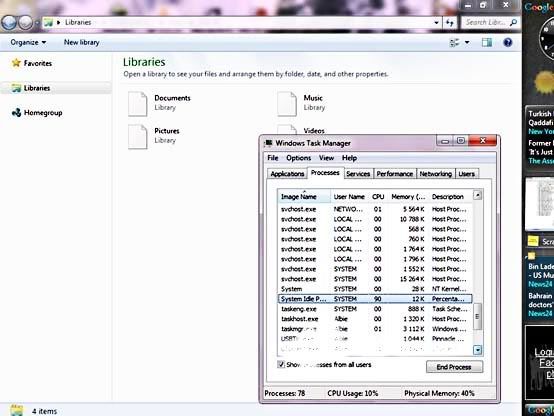Change view using the view icon in Explorer
The image size is (554, 416).
[454, 42]
